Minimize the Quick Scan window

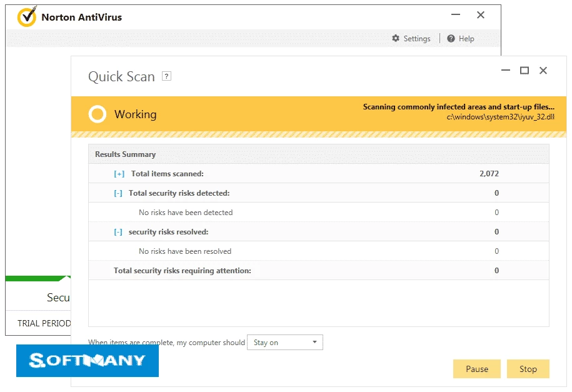[506, 71]
